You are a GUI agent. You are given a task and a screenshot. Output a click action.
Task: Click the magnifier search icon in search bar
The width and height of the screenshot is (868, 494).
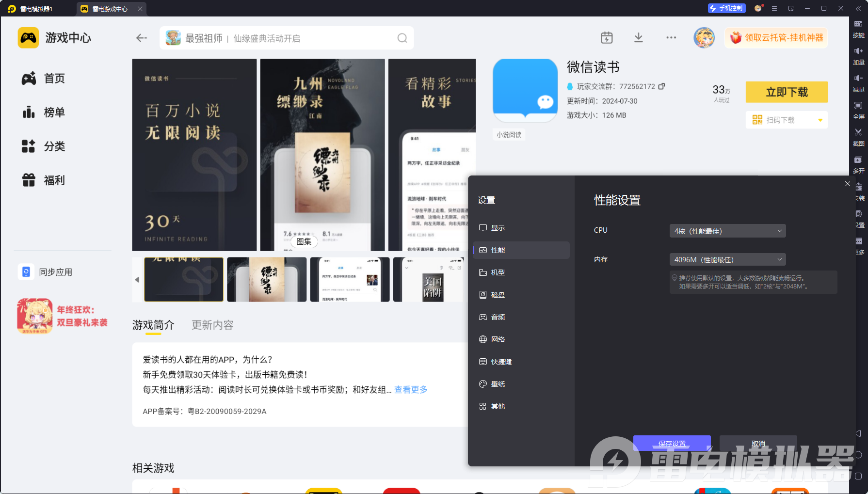click(402, 38)
